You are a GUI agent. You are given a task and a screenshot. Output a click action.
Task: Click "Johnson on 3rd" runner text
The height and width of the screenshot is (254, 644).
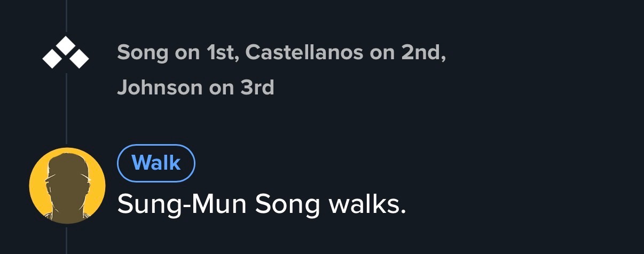click(195, 87)
